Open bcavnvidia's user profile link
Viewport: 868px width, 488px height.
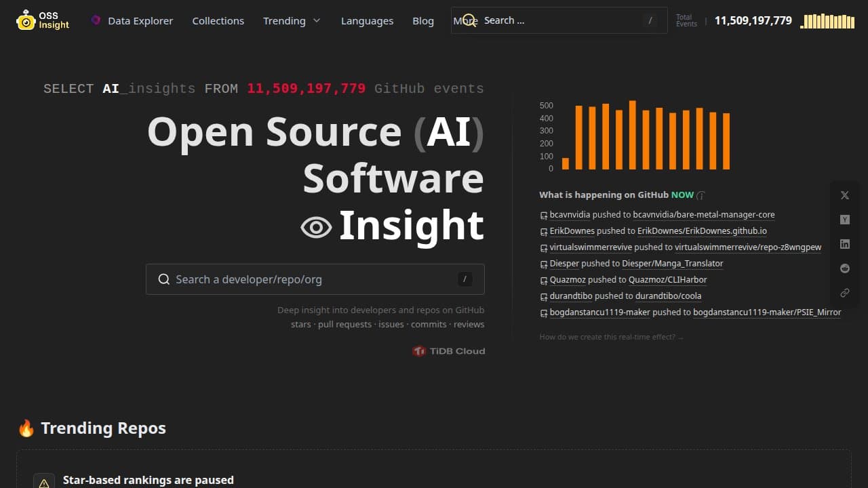click(x=570, y=215)
